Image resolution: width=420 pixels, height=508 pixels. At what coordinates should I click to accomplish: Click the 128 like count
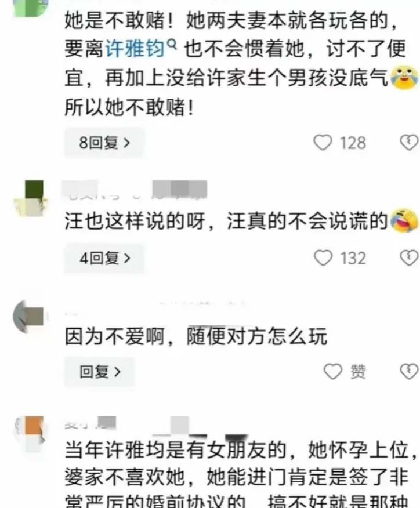[x=353, y=143]
